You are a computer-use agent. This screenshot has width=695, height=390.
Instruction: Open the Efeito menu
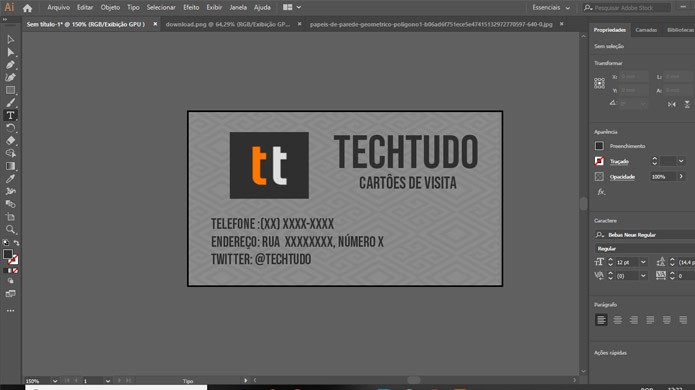(191, 8)
